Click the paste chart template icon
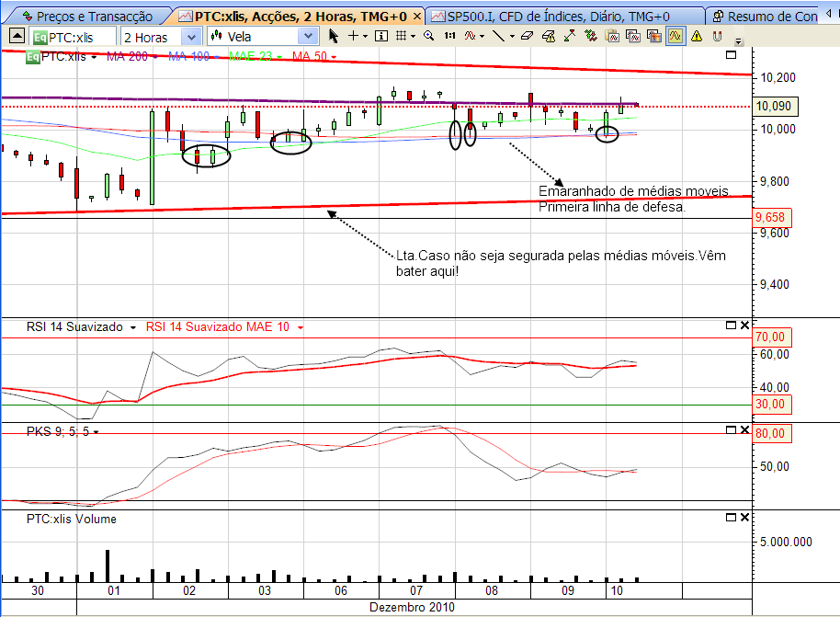 (x=612, y=36)
